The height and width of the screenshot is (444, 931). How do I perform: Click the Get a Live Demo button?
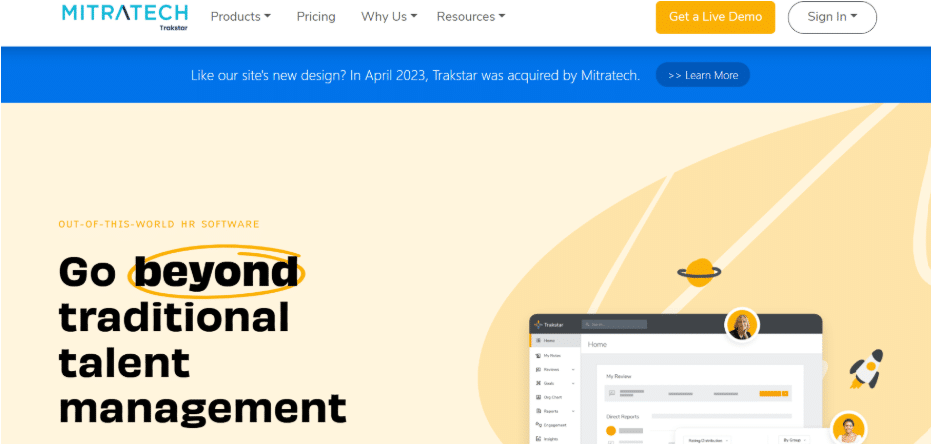[x=715, y=17]
